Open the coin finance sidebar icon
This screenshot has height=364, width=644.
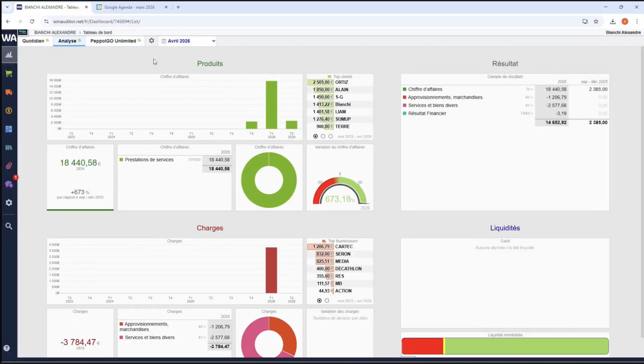(x=9, y=111)
